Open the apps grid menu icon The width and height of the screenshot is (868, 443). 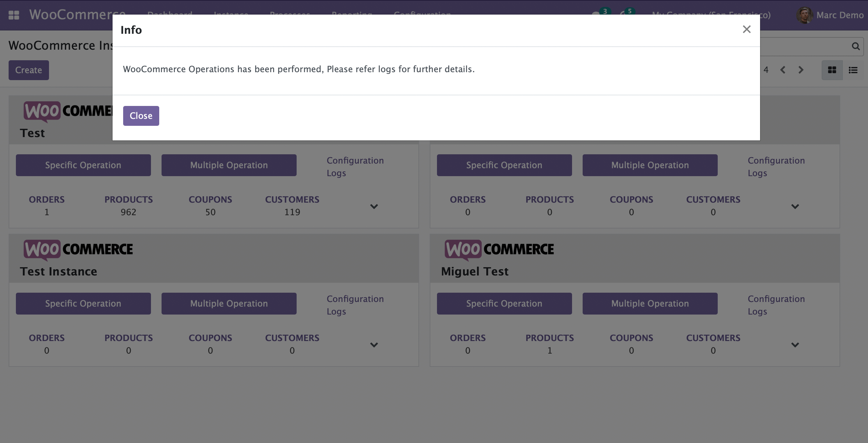click(x=14, y=15)
